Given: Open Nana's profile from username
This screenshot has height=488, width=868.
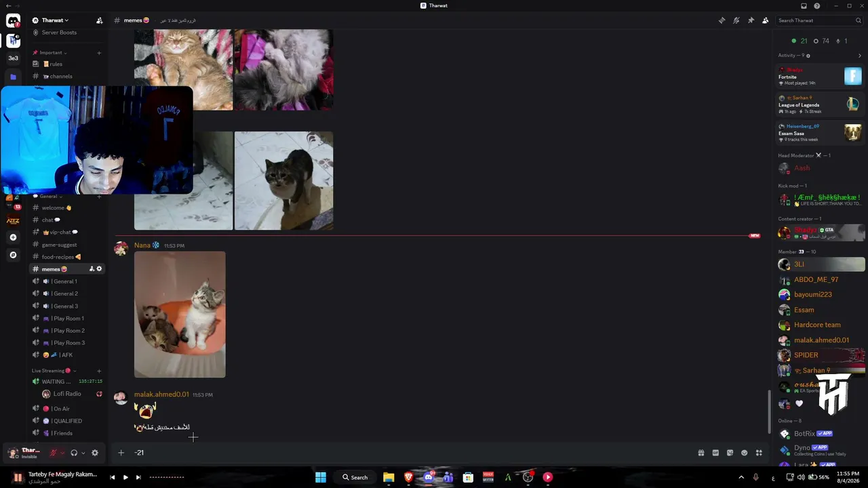Looking at the screenshot, I should point(142,245).
